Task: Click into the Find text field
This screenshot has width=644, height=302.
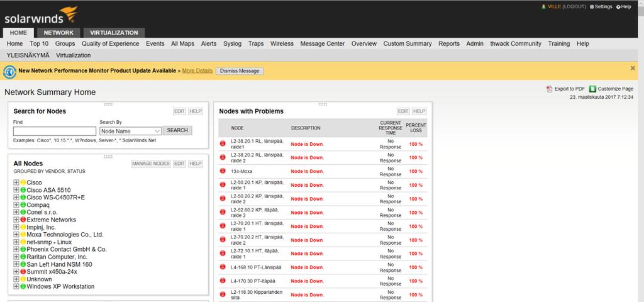Action: [55, 131]
